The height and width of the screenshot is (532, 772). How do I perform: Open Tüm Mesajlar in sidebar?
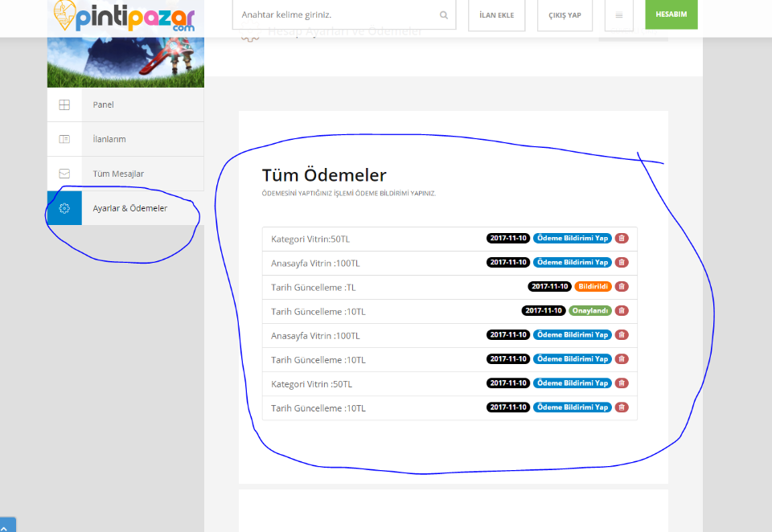(118, 174)
